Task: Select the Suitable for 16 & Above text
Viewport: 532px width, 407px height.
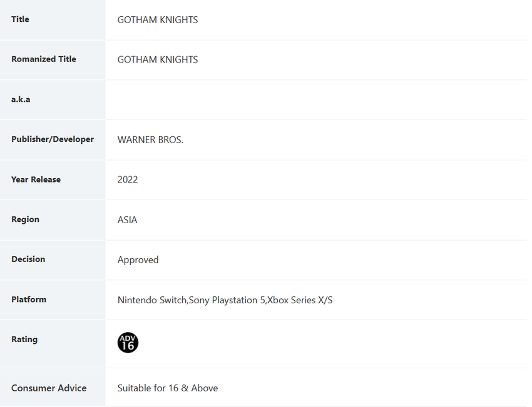Action: [168, 388]
